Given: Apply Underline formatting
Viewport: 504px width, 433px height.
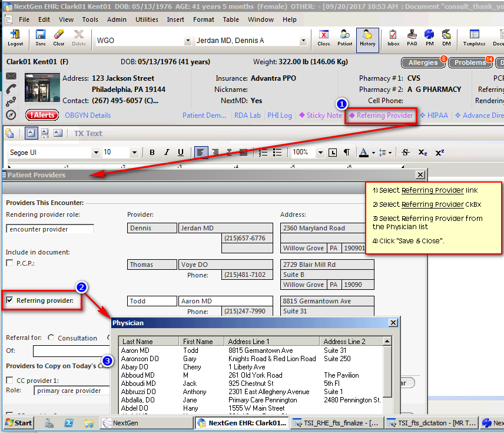Looking at the screenshot, I should pos(181,153).
